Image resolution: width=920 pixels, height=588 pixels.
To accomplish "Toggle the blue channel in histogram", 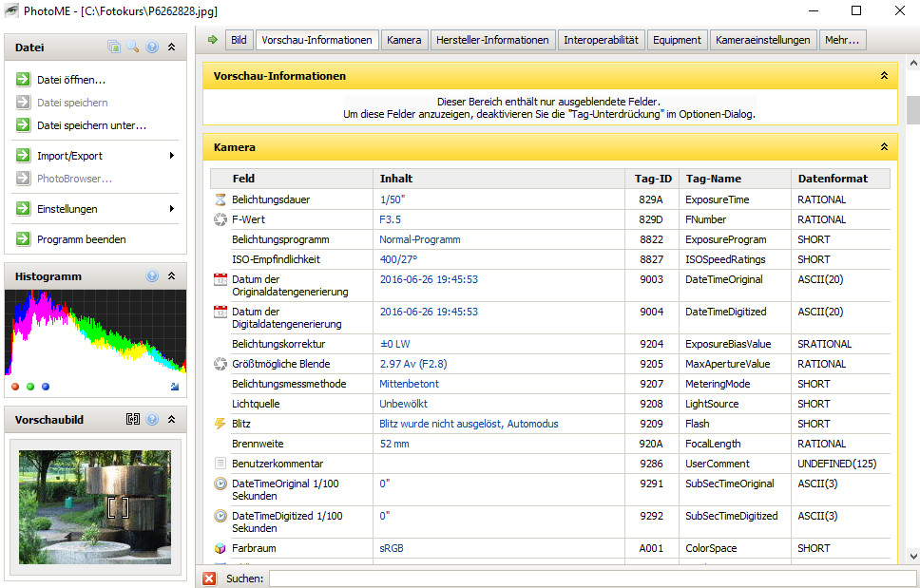I will tap(46, 387).
